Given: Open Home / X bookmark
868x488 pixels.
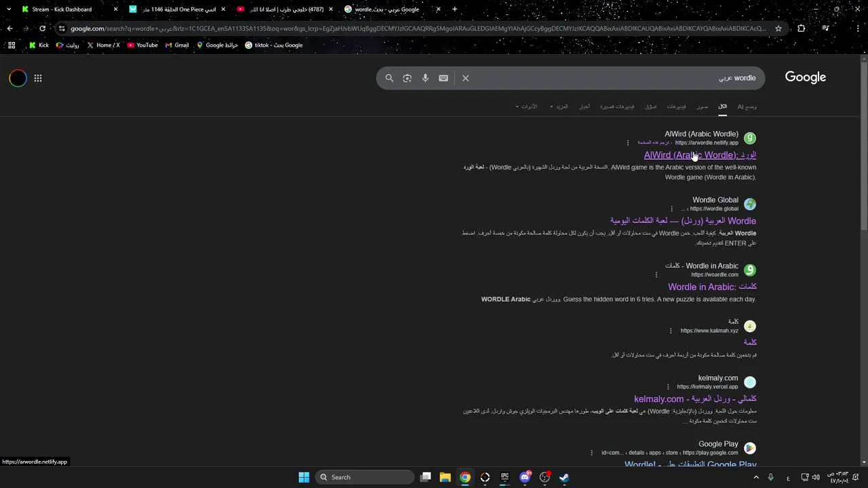Looking at the screenshot, I should pyautogui.click(x=103, y=45).
